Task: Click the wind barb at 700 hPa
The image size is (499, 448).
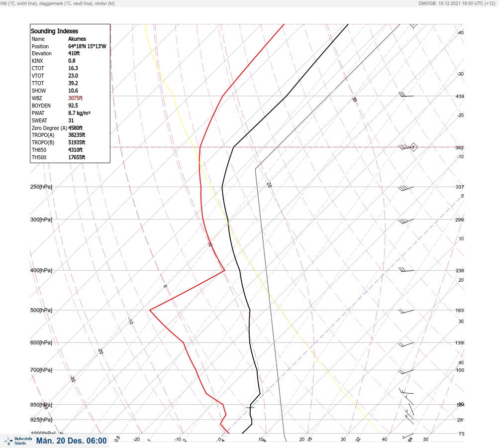Action: point(406,371)
